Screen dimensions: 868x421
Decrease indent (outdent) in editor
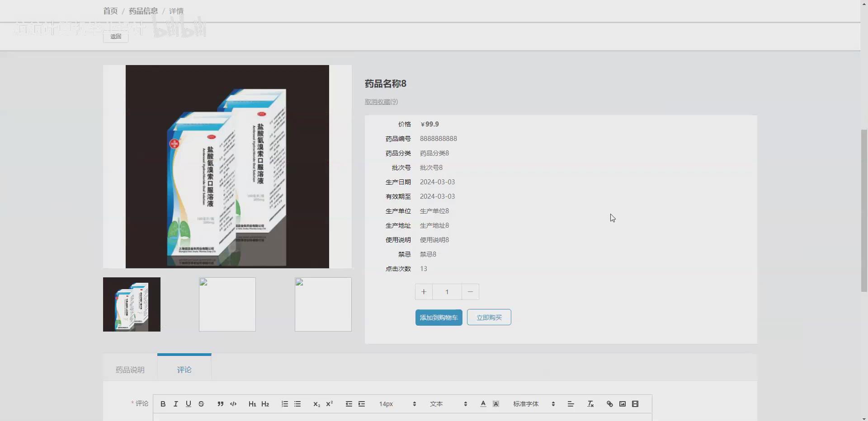coord(349,404)
